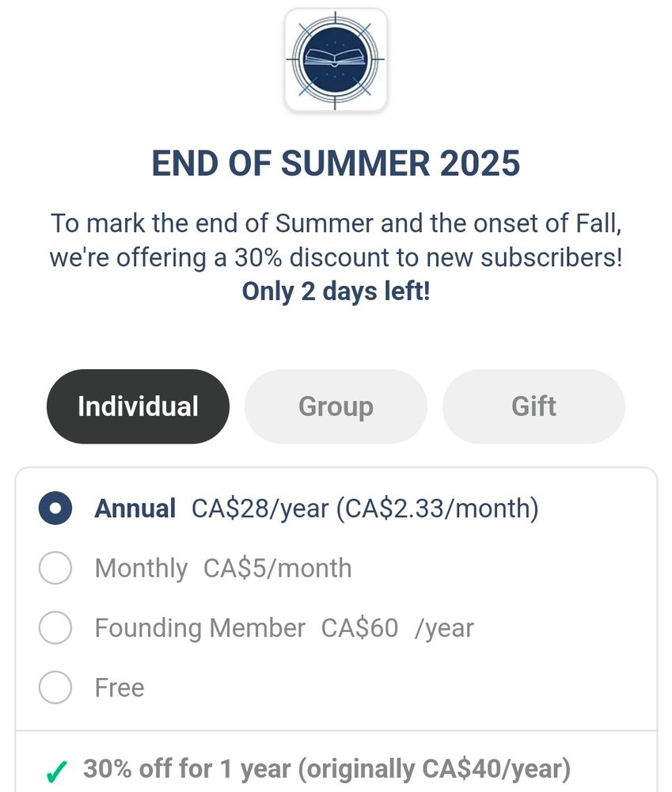Click the Free option label
The height and width of the screenshot is (792, 672).
pos(120,687)
